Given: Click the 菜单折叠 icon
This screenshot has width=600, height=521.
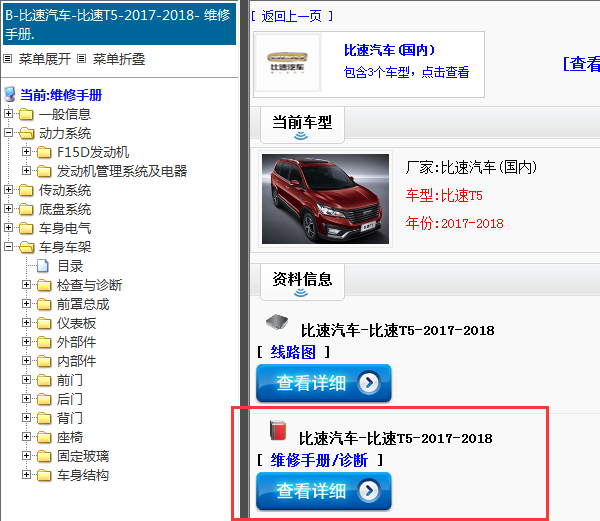Looking at the screenshot, I should click(81, 59).
